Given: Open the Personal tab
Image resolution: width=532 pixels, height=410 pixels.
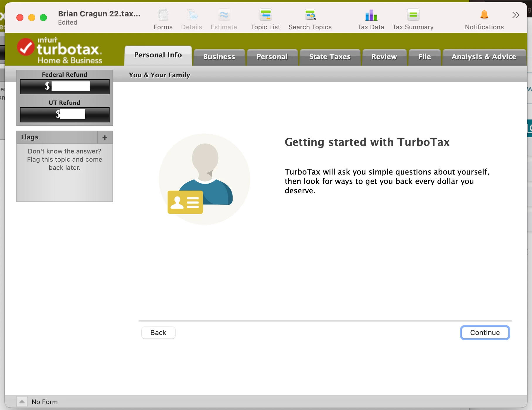Looking at the screenshot, I should [272, 57].
